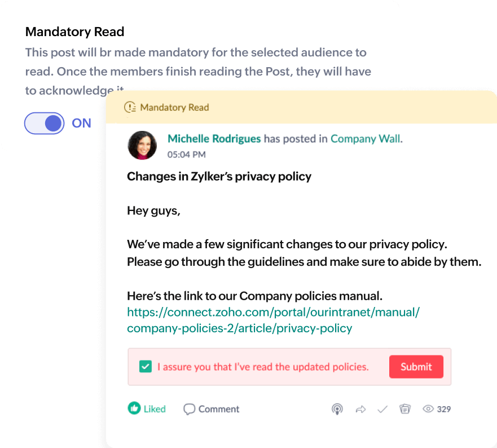The height and width of the screenshot is (448, 497).
Task: Open the connect.zoho.com privacy policy URL
Action: [273, 320]
